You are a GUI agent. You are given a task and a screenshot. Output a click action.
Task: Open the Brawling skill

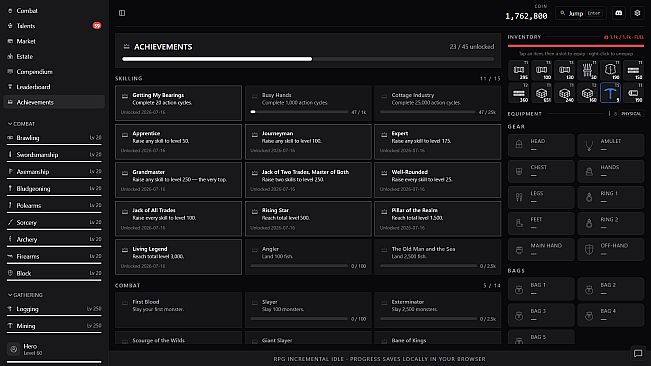pyautogui.click(x=54, y=138)
